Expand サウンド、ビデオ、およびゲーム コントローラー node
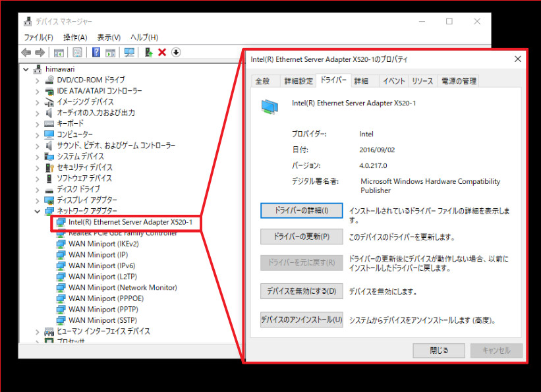 [x=38, y=146]
